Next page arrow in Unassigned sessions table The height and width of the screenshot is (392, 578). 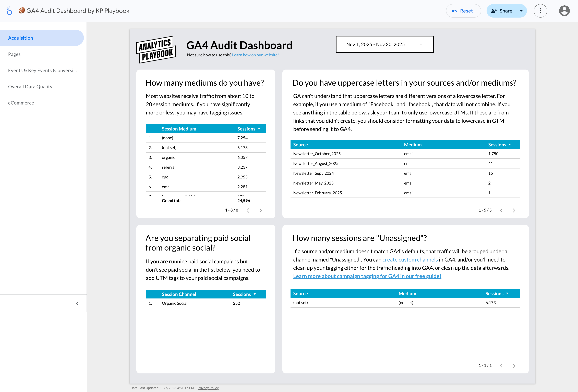pyautogui.click(x=514, y=366)
